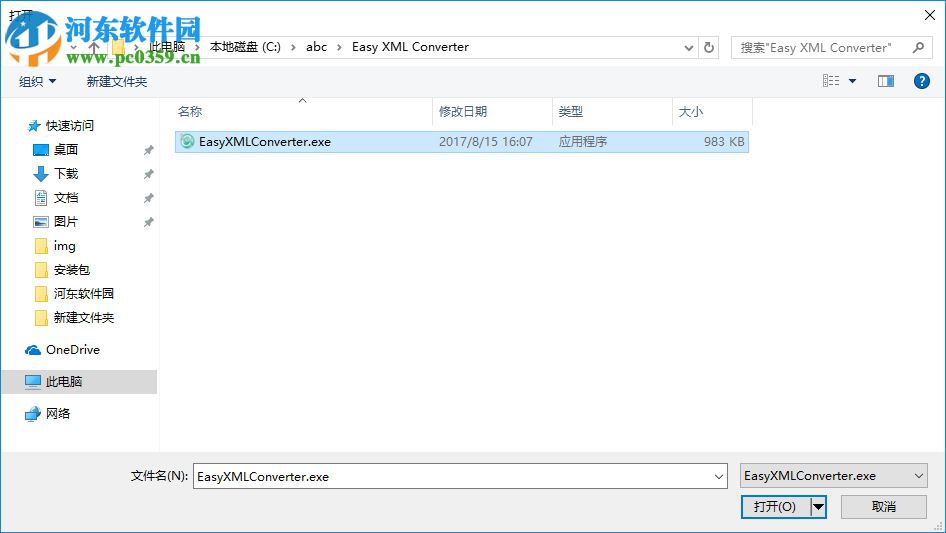
Task: Click the 此电脑 computer icon
Action: 33,381
